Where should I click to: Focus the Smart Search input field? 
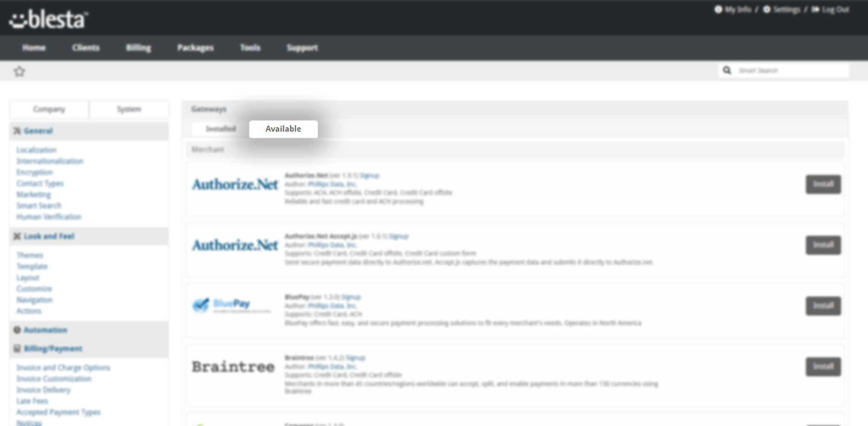[791, 71]
